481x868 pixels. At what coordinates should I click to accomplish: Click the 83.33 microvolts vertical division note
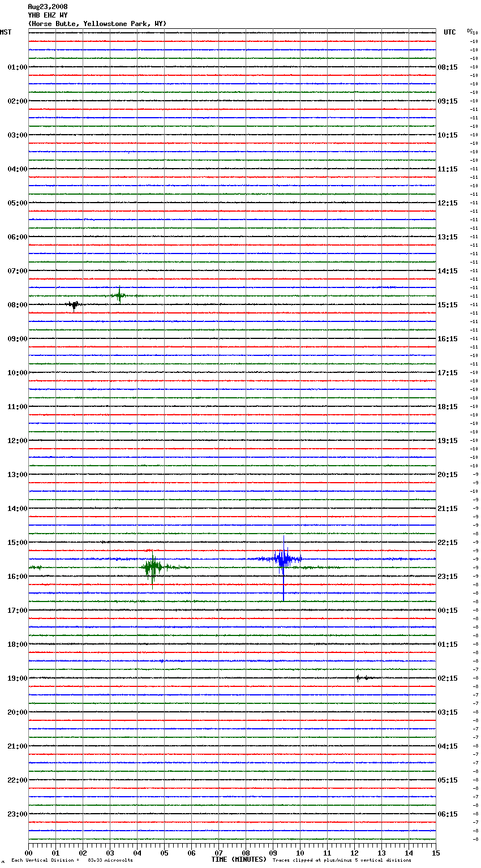(72, 860)
